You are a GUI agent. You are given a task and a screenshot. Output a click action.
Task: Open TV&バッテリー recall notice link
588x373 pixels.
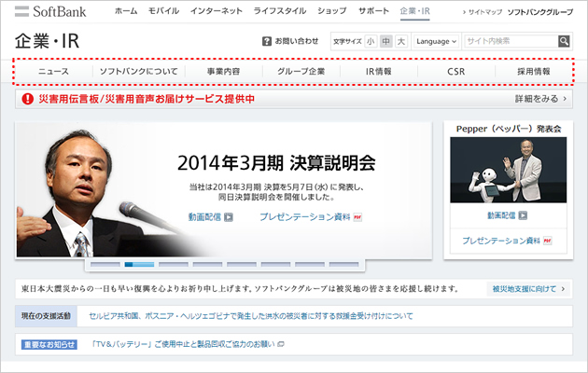click(183, 344)
